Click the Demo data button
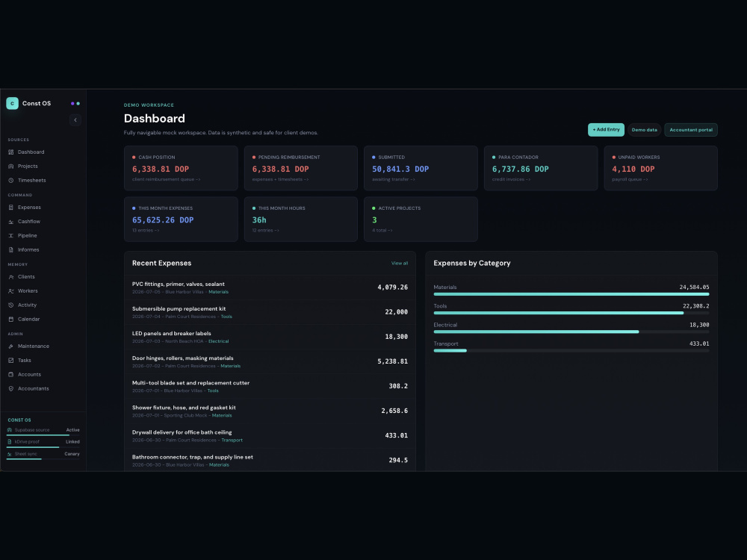Viewport: 747px width, 560px height. [x=644, y=129]
